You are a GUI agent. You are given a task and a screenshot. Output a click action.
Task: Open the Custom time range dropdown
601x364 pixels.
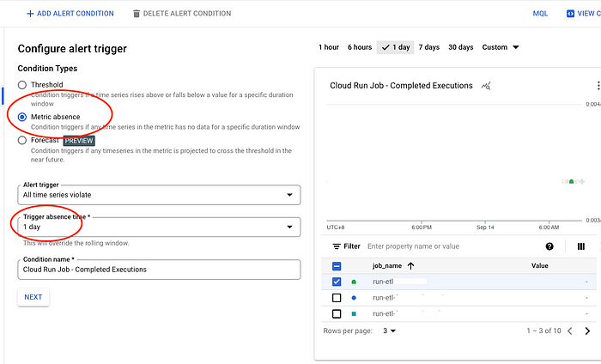pyautogui.click(x=501, y=47)
